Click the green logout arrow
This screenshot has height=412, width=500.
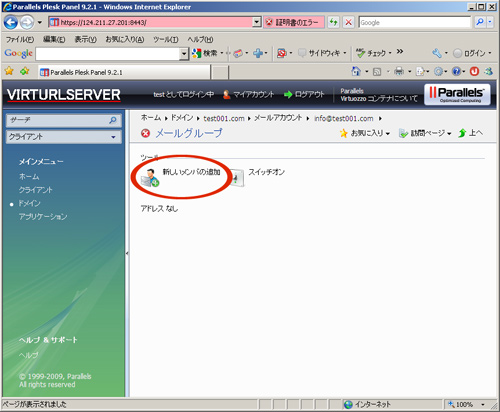point(288,95)
